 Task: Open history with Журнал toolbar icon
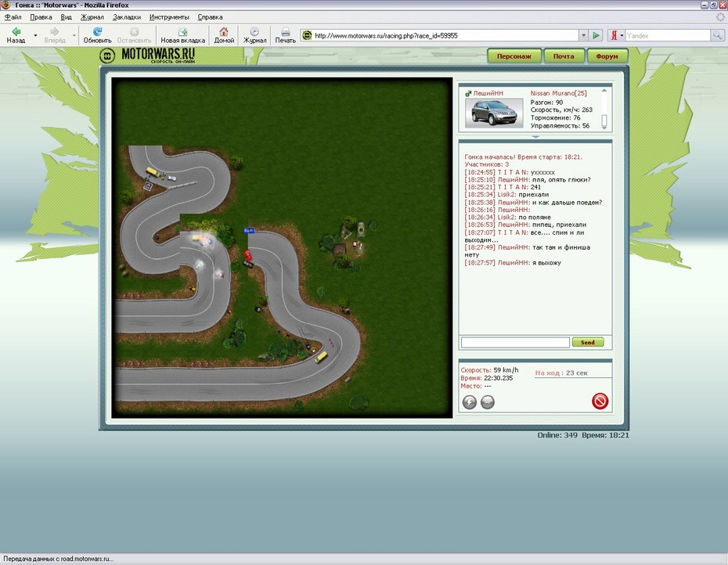tap(254, 31)
